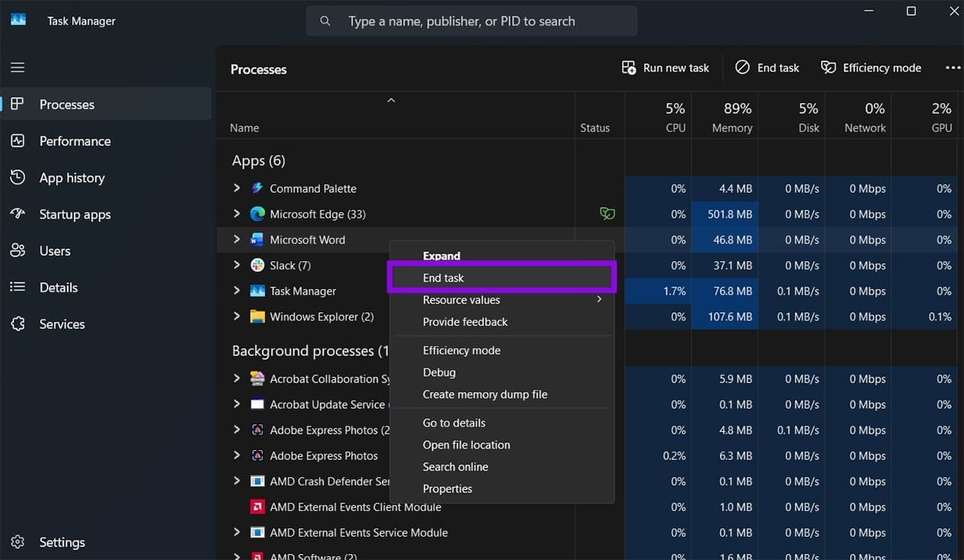This screenshot has width=964, height=560.
Task: Go to App history in the sidebar
Action: point(106,178)
